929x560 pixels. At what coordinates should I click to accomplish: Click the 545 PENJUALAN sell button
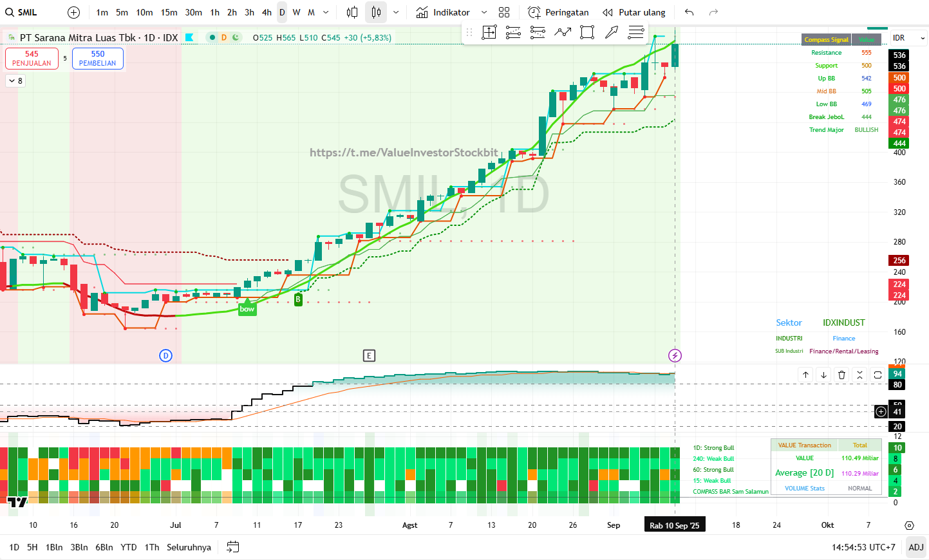(32, 59)
